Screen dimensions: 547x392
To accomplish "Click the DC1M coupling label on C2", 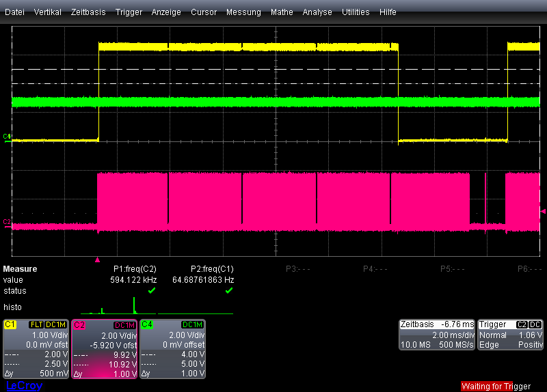I will tap(124, 325).
